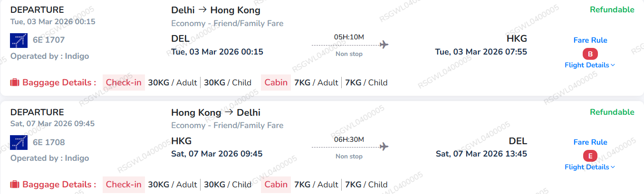Click the red E fare class badge

[x=590, y=156]
